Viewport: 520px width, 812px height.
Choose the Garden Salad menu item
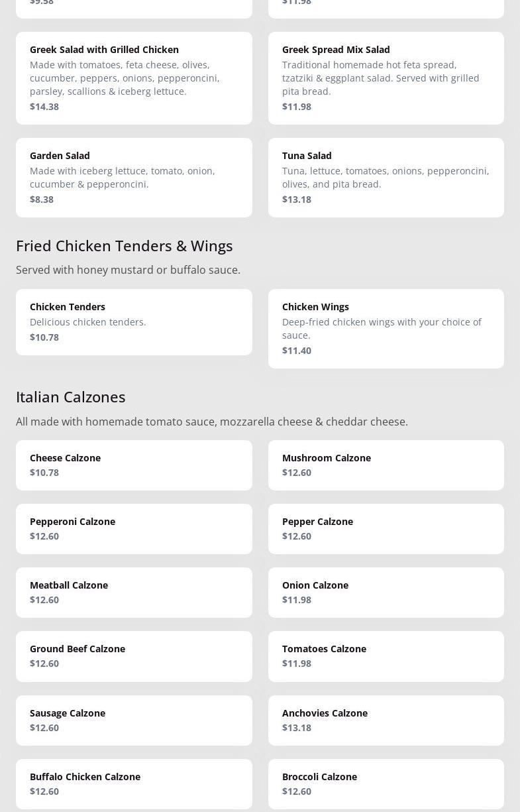(x=134, y=178)
